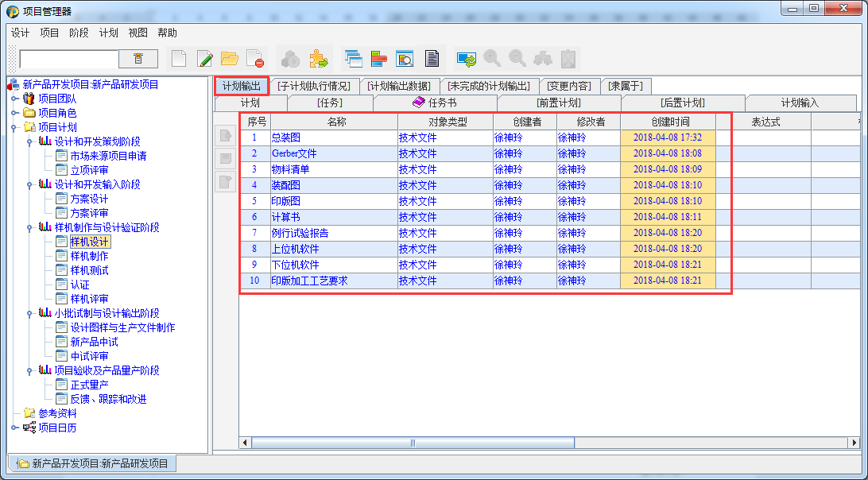Select the 样机测试 plan in tree
This screenshot has width=868, height=480.
[89, 270]
